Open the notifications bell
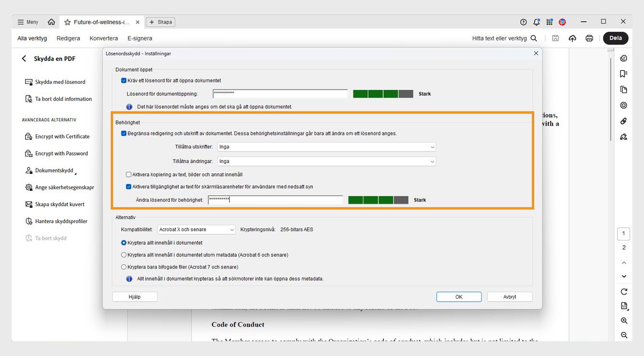 (x=537, y=22)
